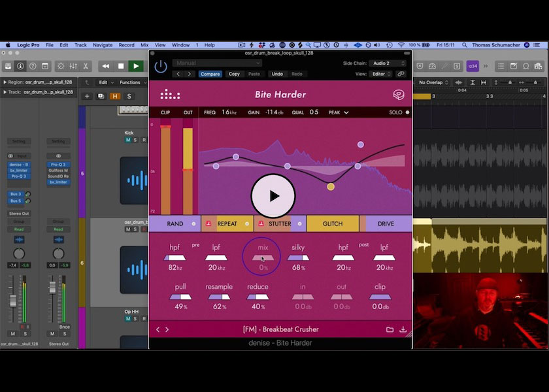Open the View Editor dropdown

pyautogui.click(x=380, y=74)
